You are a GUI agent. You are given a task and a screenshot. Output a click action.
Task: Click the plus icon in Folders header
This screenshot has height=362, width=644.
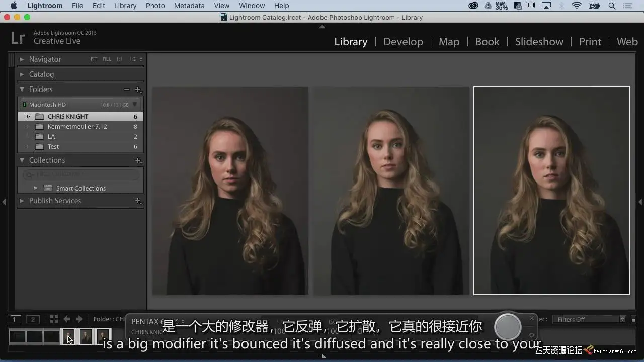coord(138,89)
